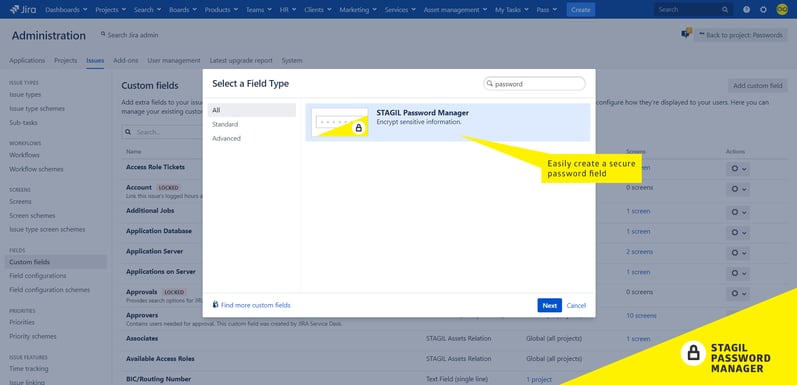Open the Pass menu
This screenshot has width=797, height=385.
click(x=546, y=10)
